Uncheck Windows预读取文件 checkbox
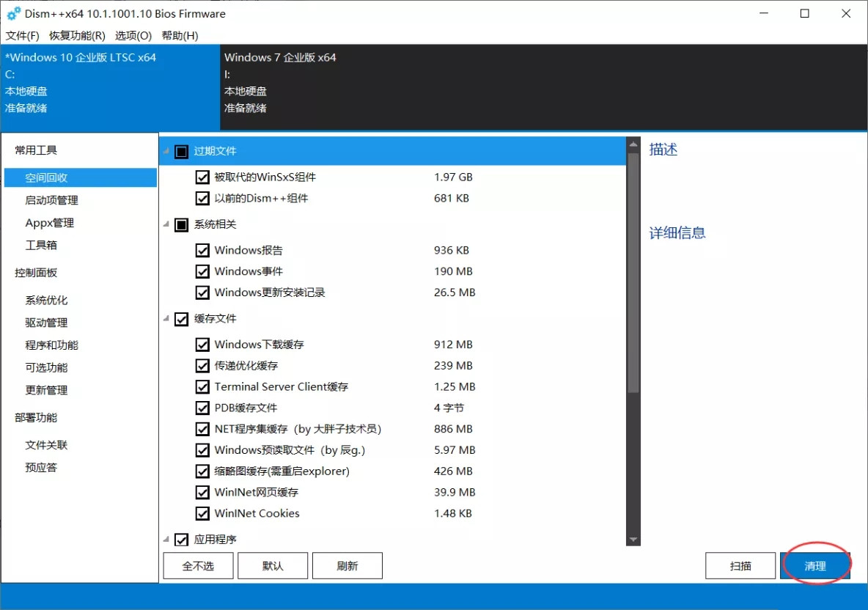Viewport: 868px width, 610px height. tap(202, 450)
